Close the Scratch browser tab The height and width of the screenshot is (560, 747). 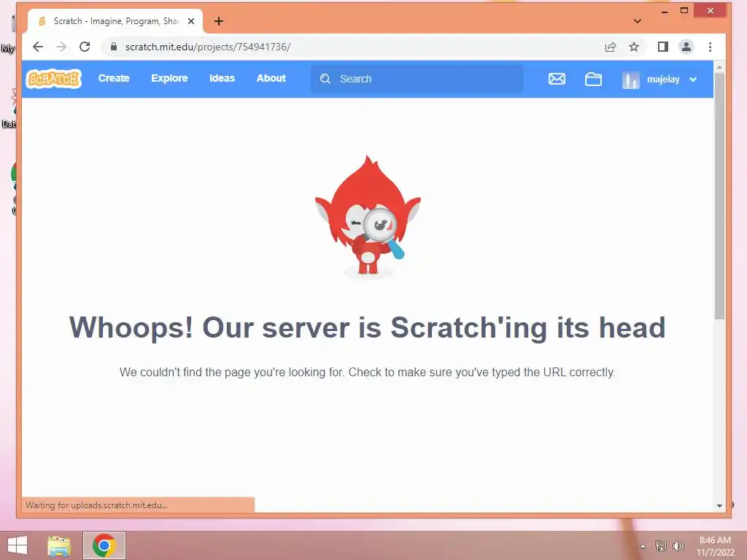point(191,21)
